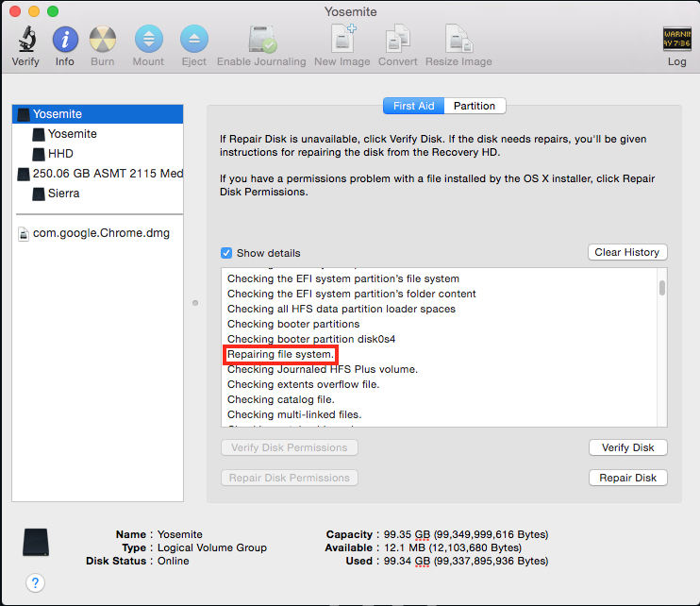Click the Verify Disk Permissions button
Image resolution: width=700 pixels, height=606 pixels.
click(x=290, y=447)
